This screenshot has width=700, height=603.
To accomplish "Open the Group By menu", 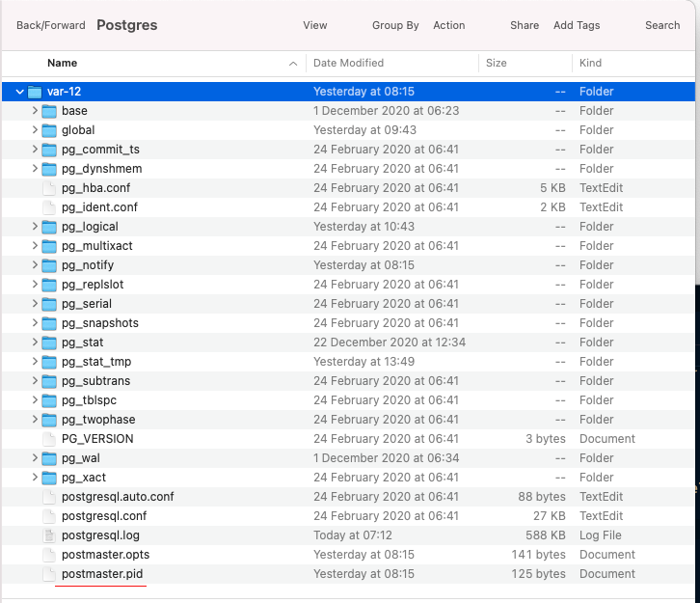I will click(395, 25).
